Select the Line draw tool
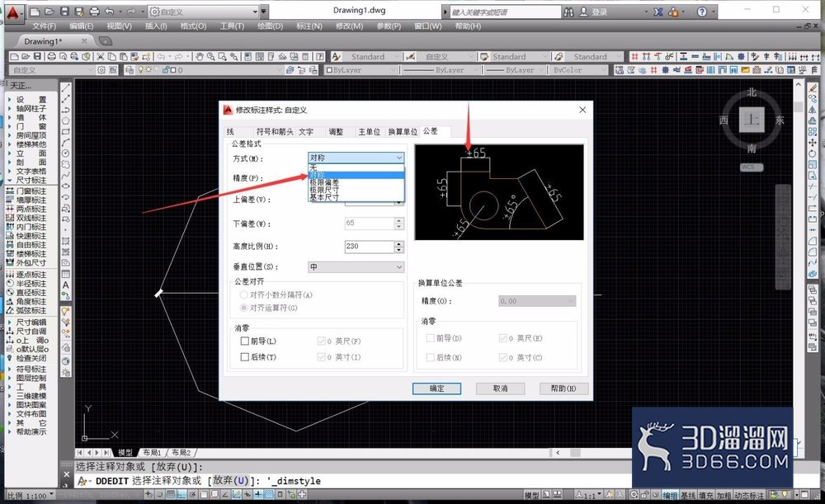This screenshot has width=825, height=504. [66, 88]
